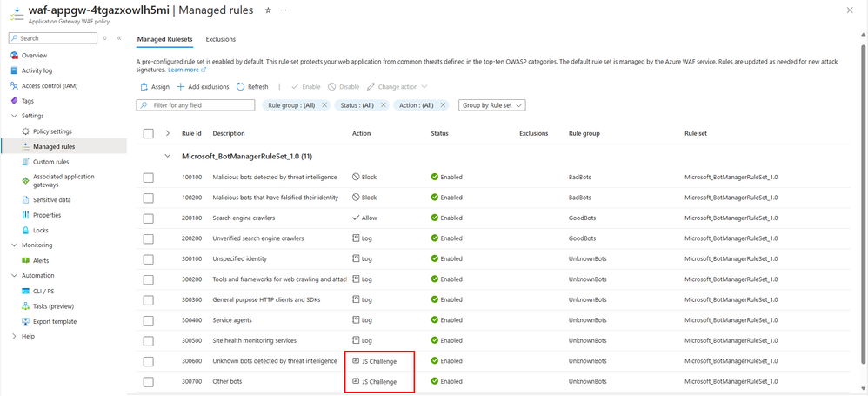Open Alerts under Monitoring
Viewport: 868px width, 396px height.
click(41, 260)
